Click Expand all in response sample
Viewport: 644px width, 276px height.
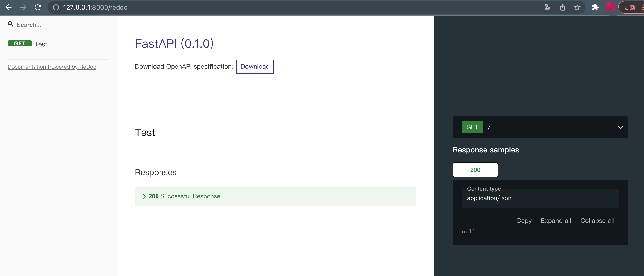pyautogui.click(x=556, y=221)
